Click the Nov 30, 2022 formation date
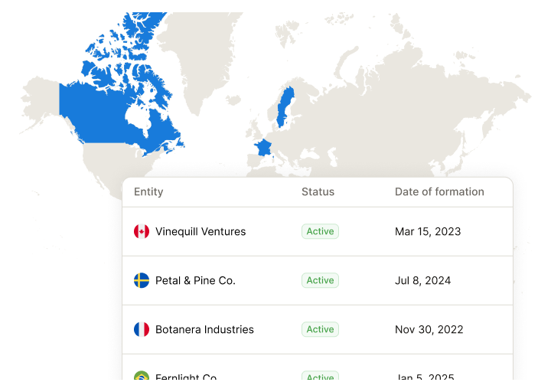551x392 pixels. (x=429, y=329)
